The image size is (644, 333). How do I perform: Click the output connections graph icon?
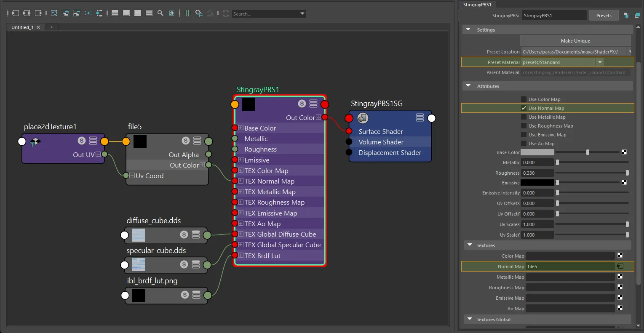pos(38,13)
